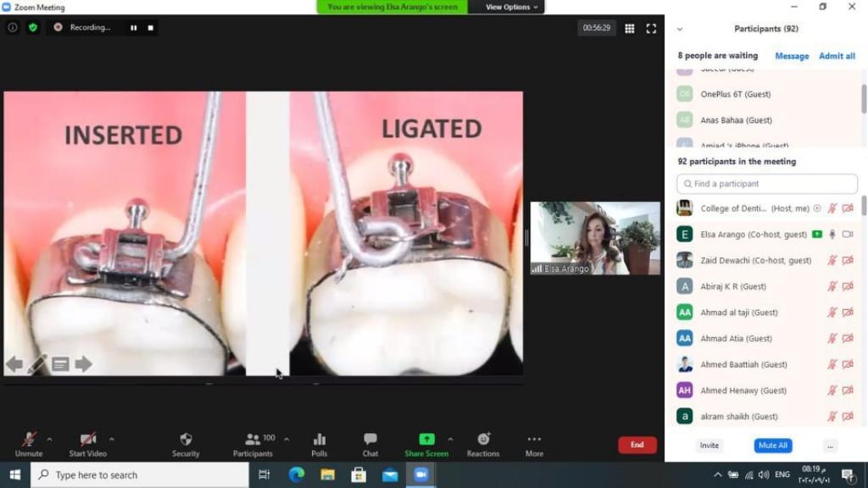The width and height of the screenshot is (868, 488).
Task: Start Video camera toggle
Action: (88, 440)
